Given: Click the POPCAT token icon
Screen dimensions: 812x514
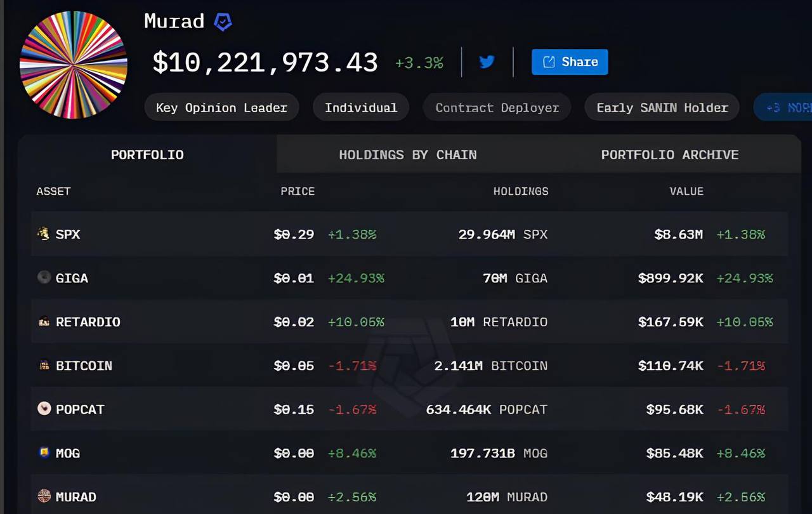Looking at the screenshot, I should 44,409.
